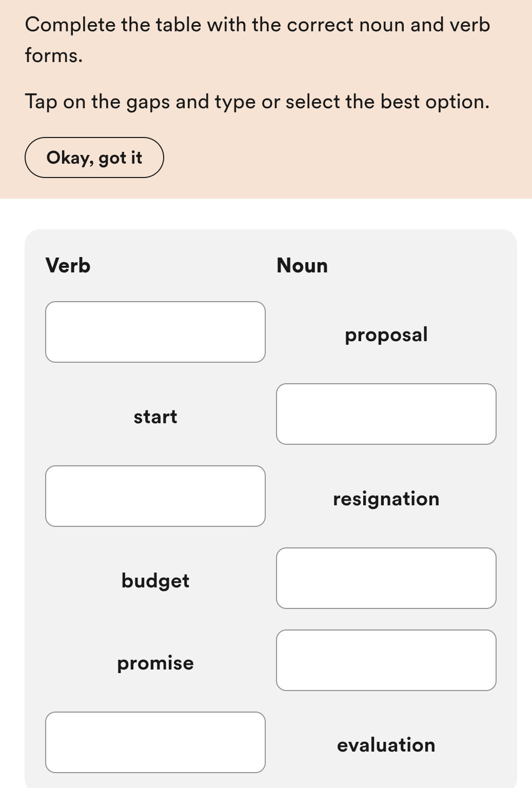
Task: Click the word budget in the table
Action: pos(155,580)
